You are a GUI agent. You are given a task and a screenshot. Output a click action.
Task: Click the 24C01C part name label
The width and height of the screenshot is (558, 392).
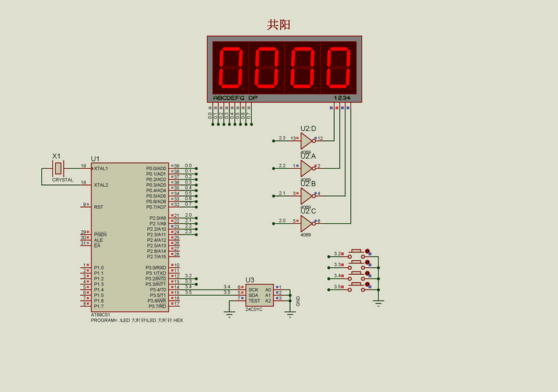[254, 310]
